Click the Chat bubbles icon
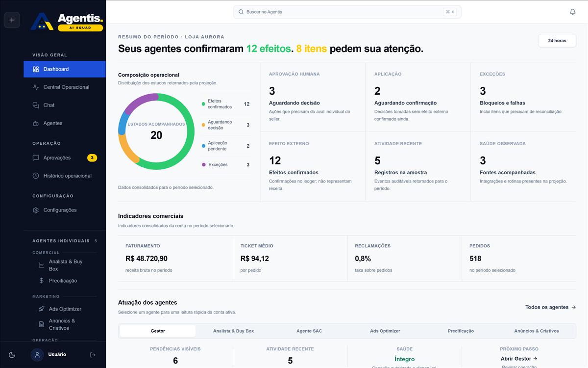588x368 pixels. click(x=36, y=105)
